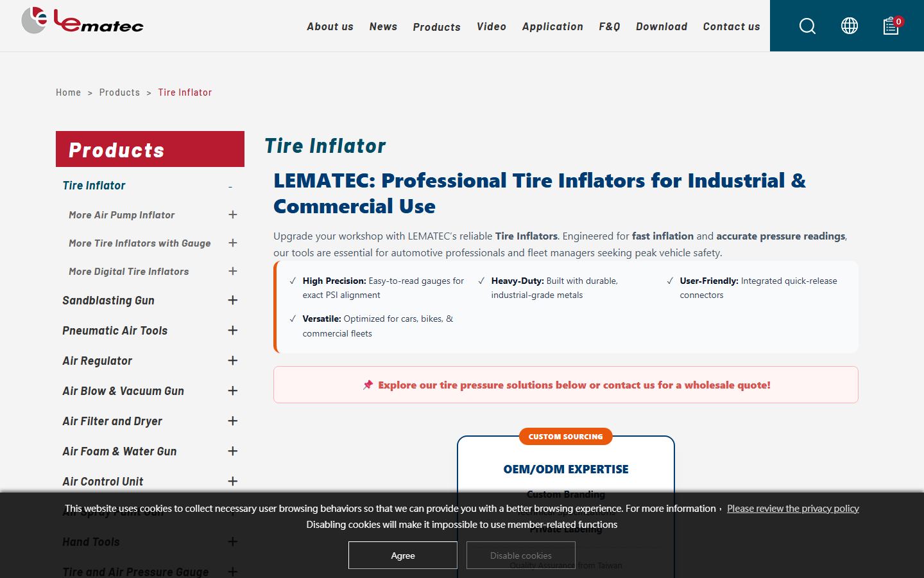Click Agree on cookie banner
Viewport: 924px width, 578px height.
pyautogui.click(x=403, y=556)
